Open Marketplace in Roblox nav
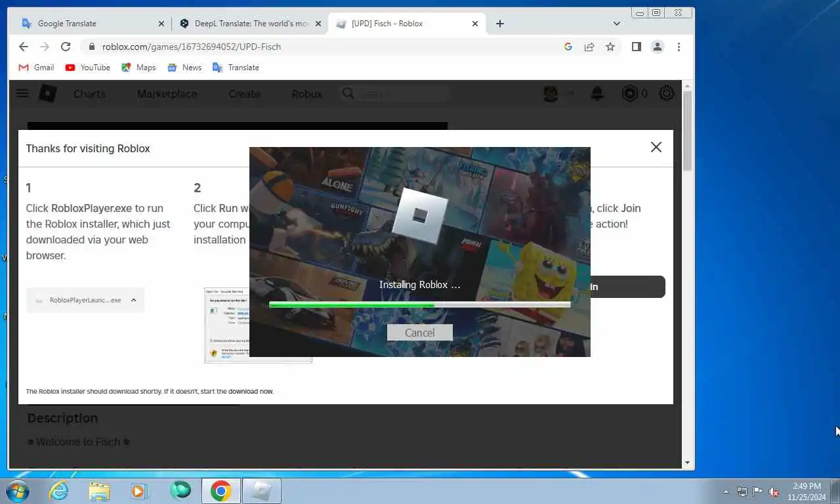 (x=167, y=94)
